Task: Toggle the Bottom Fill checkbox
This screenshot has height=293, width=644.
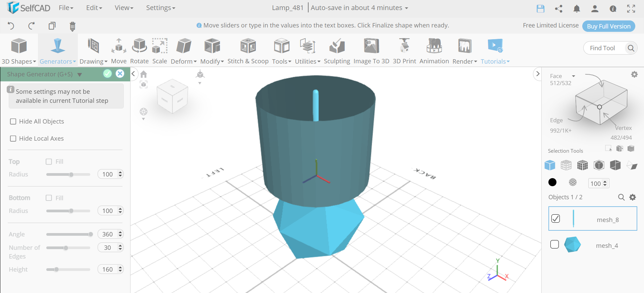Action: point(49,198)
